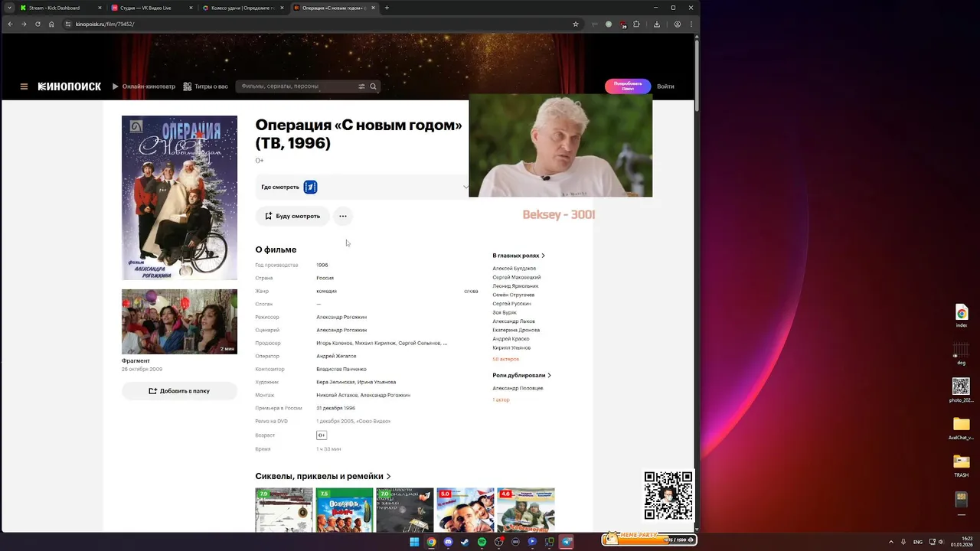This screenshot has height=551, width=980.
Task: Click Попробовать Плюс button
Action: [628, 86]
